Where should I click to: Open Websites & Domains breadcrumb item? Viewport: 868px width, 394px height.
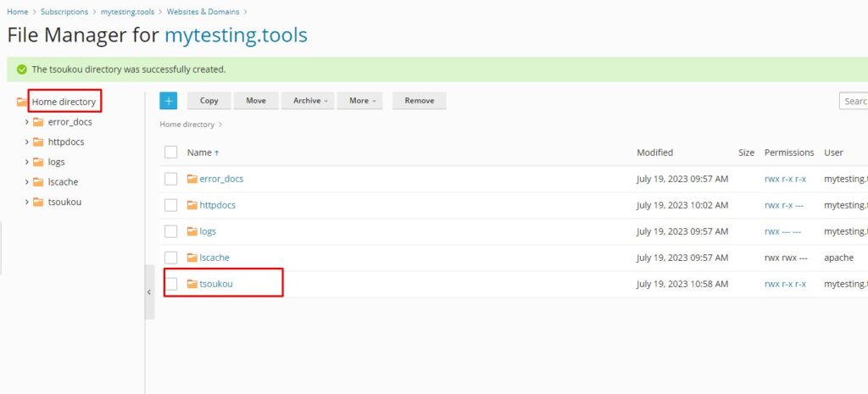point(209,12)
